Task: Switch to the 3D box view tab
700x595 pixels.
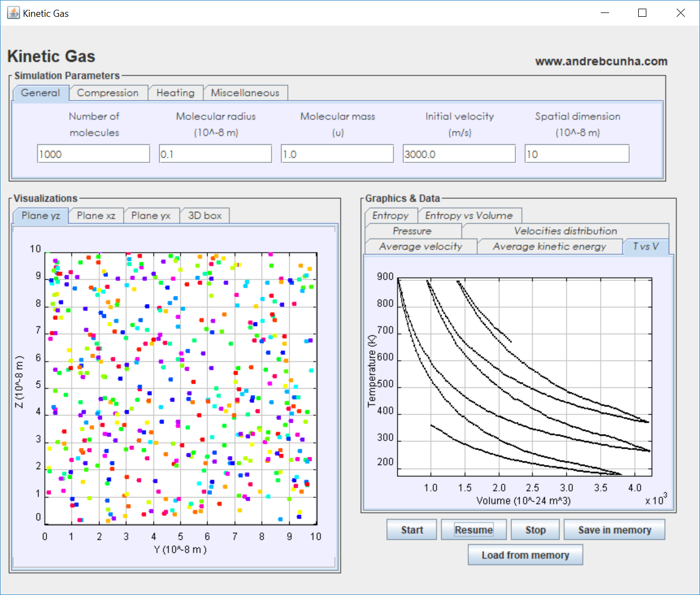Action: coord(205,216)
